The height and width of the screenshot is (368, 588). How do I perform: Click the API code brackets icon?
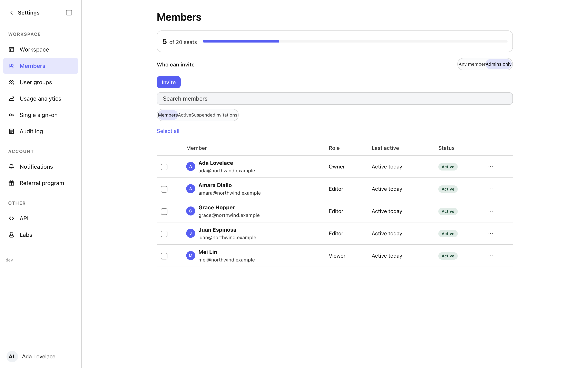[x=11, y=218]
